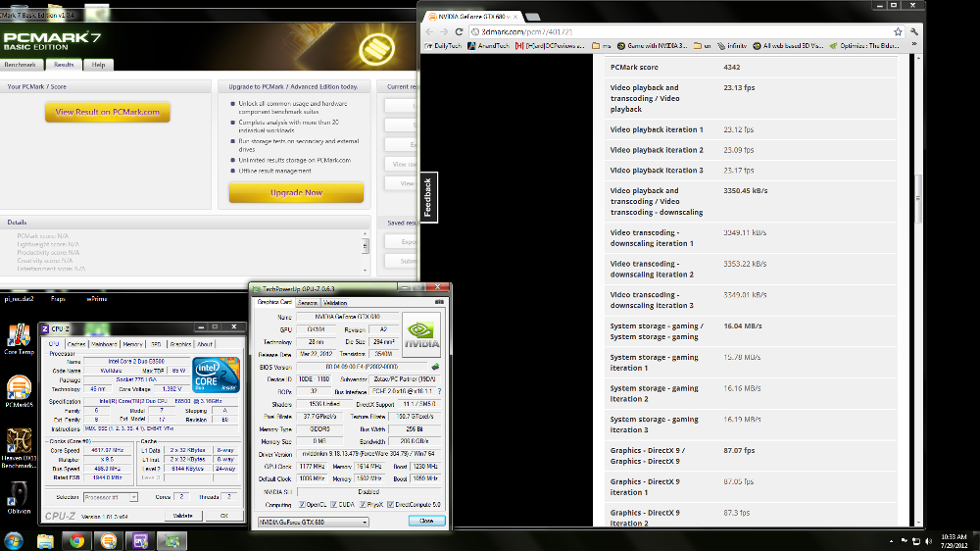Open new tab in Chrome
Viewport: 980px width, 551px height.
[x=532, y=17]
